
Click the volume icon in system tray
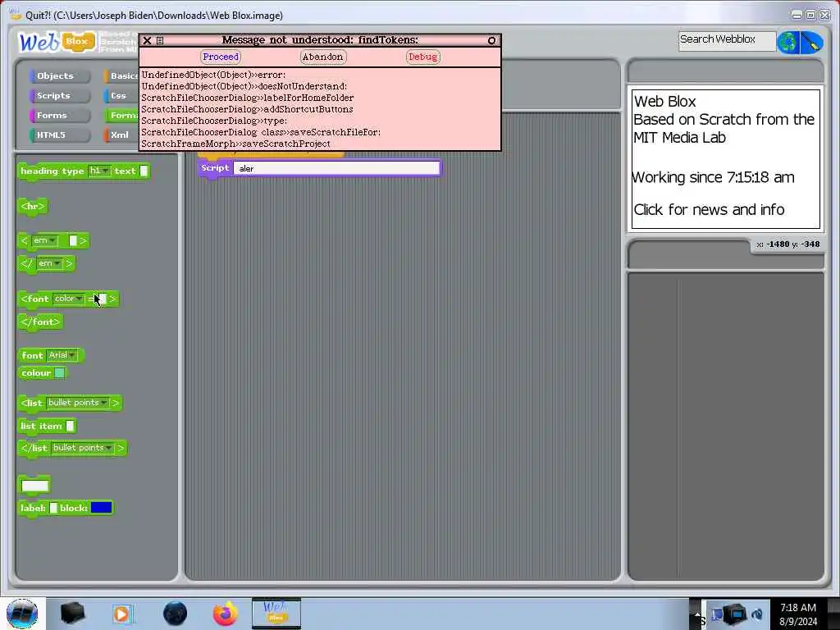pyautogui.click(x=757, y=614)
